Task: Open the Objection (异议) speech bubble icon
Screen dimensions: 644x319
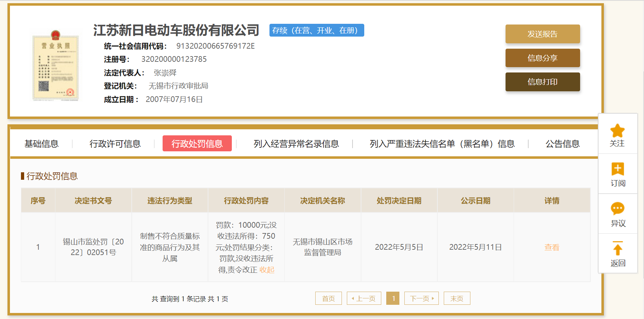Action: (x=617, y=209)
